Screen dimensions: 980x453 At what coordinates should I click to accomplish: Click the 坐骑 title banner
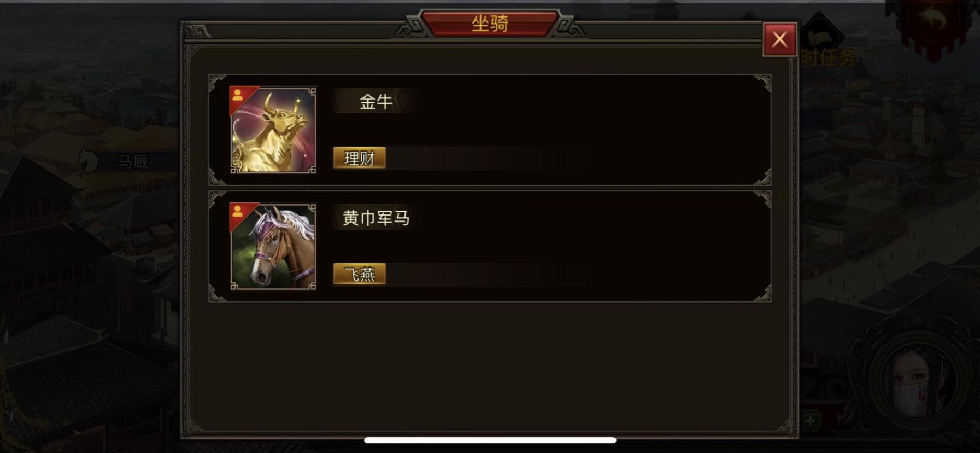coord(490,24)
